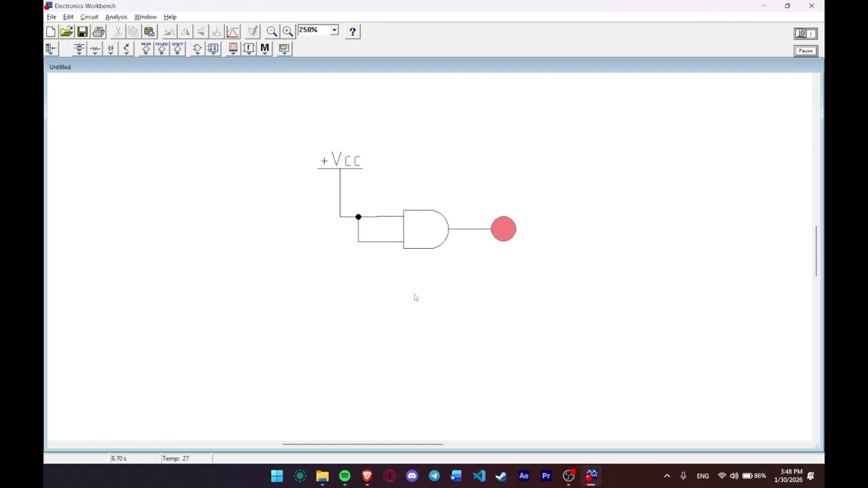Open the Controls parts bin

point(248,48)
